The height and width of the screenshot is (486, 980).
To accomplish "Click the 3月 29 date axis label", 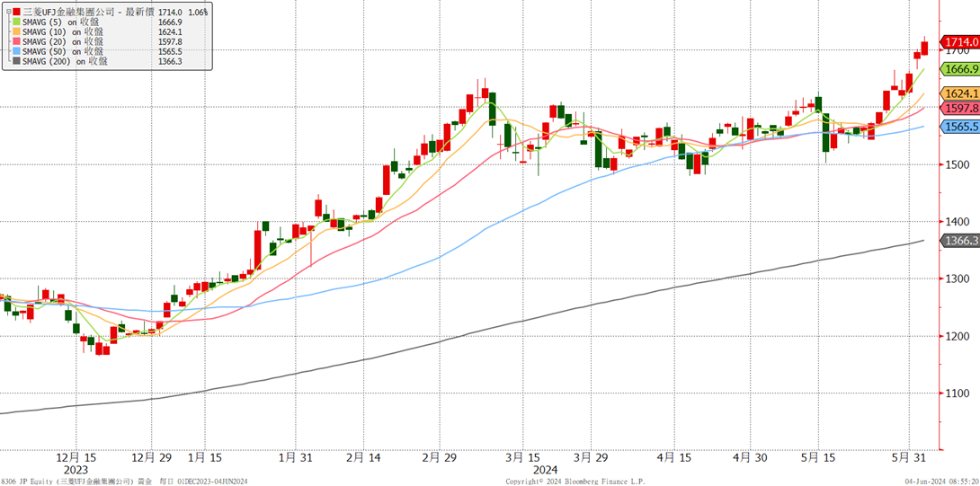I will (x=590, y=457).
